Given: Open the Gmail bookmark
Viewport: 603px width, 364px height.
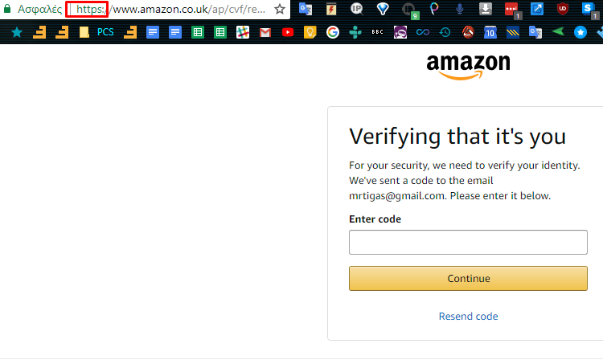Looking at the screenshot, I should (265, 33).
